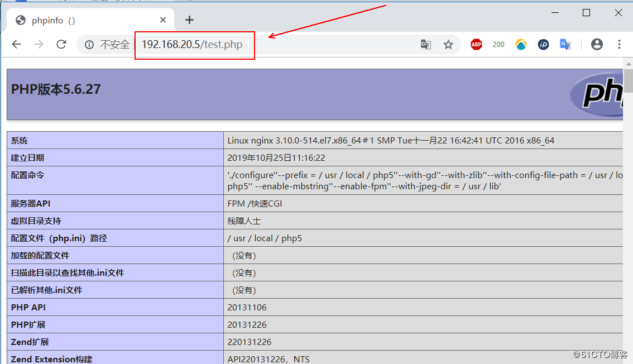
Task: Close the browser window
Action: click(618, 13)
